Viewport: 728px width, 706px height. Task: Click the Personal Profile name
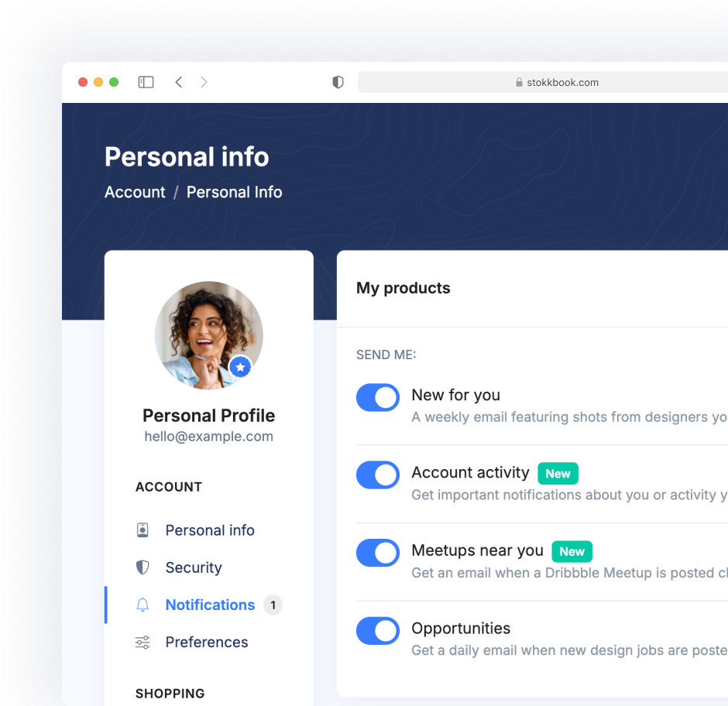coord(209,416)
